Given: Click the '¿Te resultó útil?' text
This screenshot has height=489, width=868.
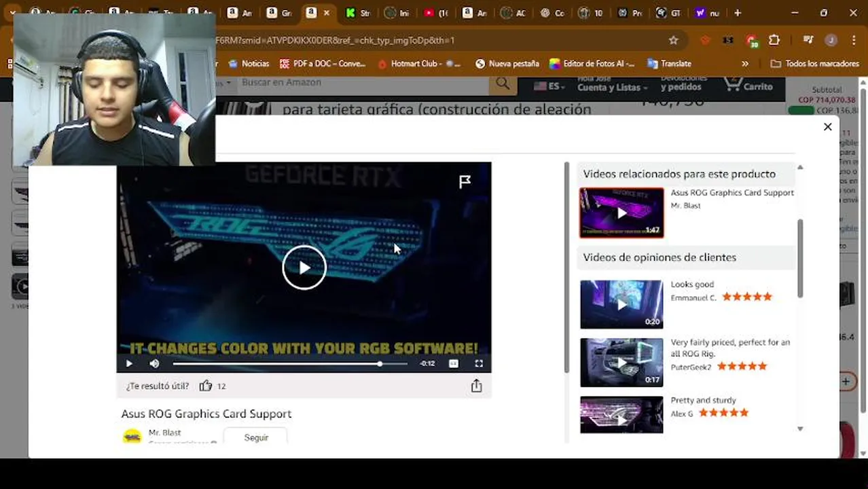Looking at the screenshot, I should 158,386.
